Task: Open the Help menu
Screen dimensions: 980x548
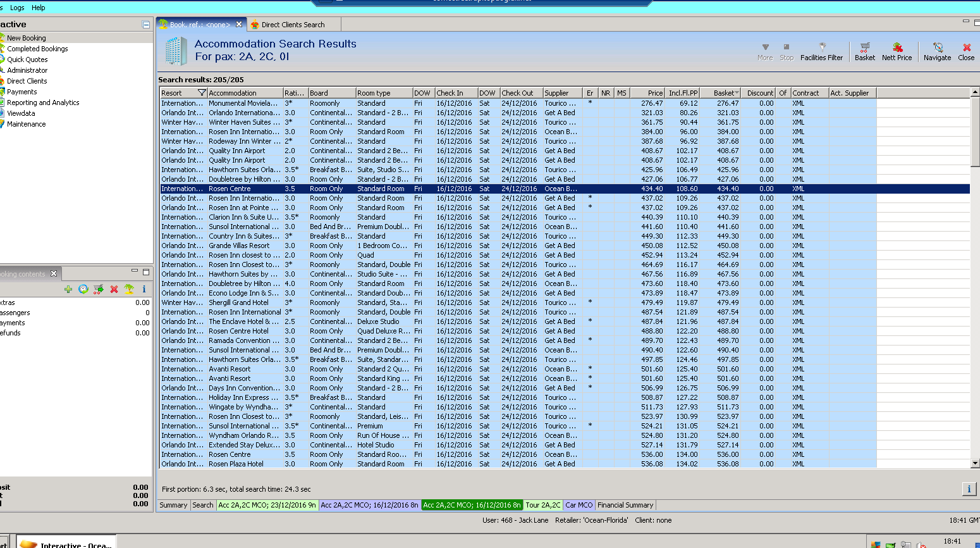Action: coord(39,8)
